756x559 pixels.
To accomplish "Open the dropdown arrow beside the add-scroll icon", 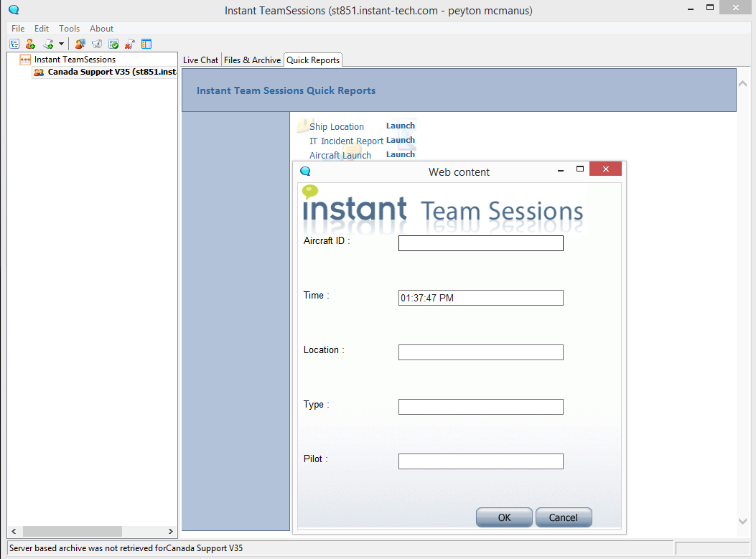I will click(x=61, y=44).
